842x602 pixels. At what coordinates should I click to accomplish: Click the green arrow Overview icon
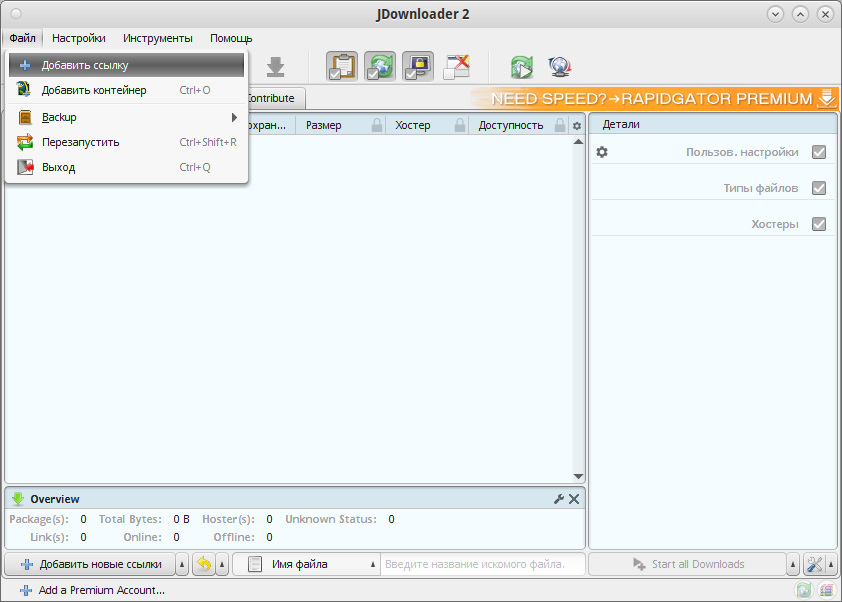(x=18, y=499)
